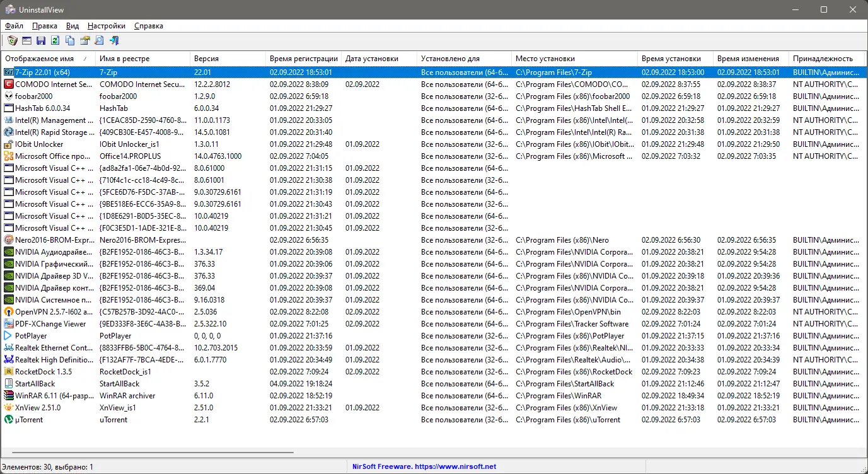Viewport: 868px width, 474px height.
Task: Sort by the Время изменения column header
Action: click(x=751, y=59)
